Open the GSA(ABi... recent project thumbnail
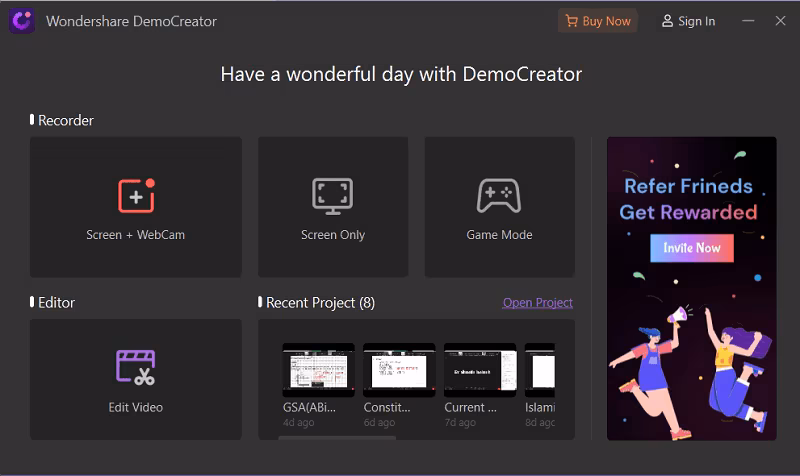The height and width of the screenshot is (476, 800). pyautogui.click(x=318, y=370)
